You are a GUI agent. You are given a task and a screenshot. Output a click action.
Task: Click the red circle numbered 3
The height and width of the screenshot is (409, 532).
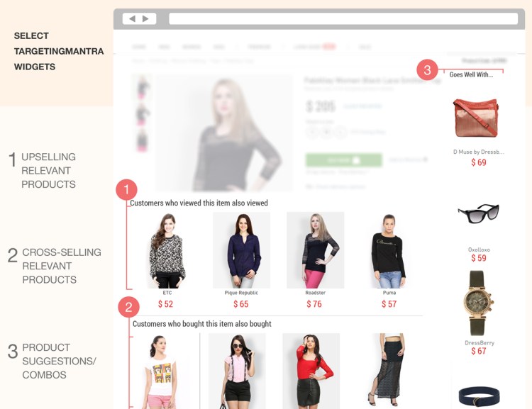click(427, 70)
